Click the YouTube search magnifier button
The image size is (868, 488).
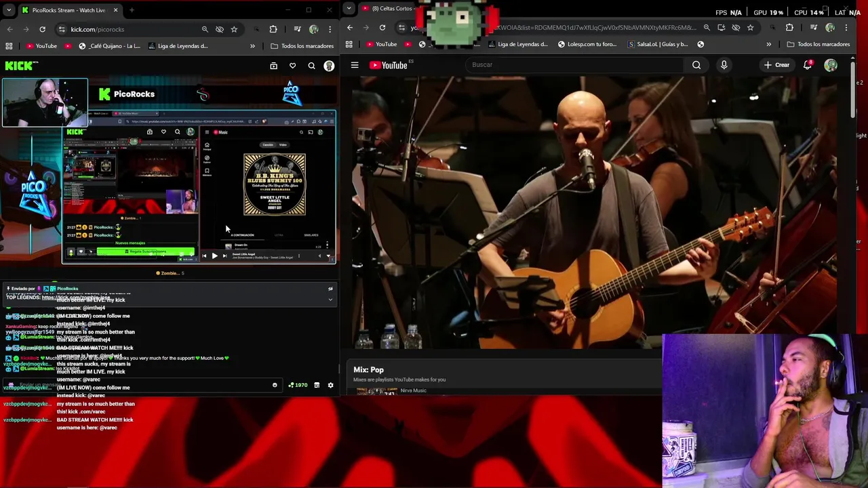(696, 65)
